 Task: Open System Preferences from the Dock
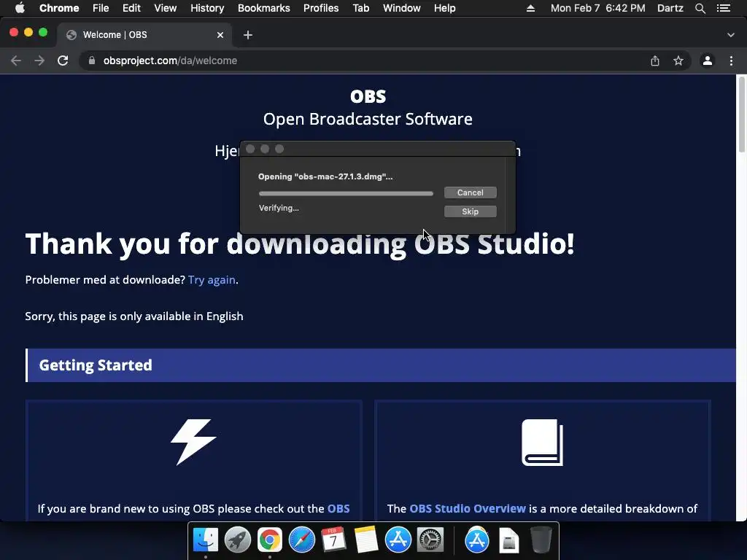[x=430, y=540]
